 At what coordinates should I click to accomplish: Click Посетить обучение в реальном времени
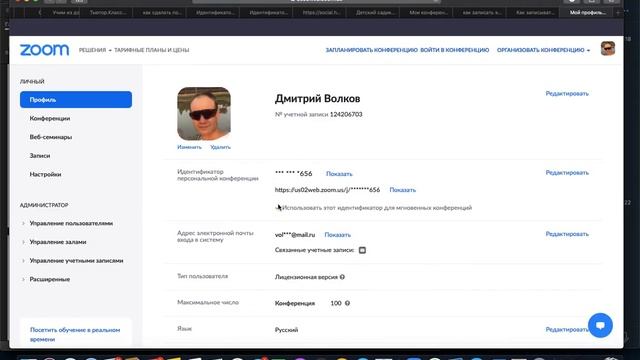75,334
